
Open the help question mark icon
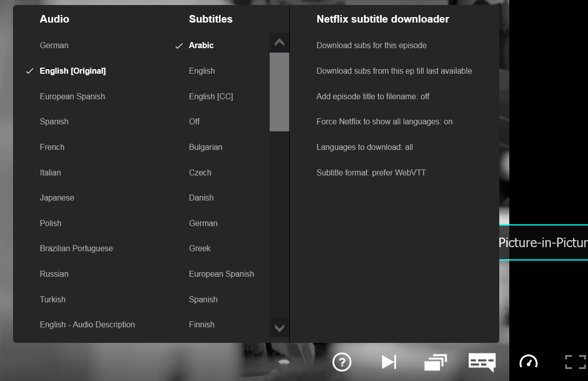click(342, 362)
